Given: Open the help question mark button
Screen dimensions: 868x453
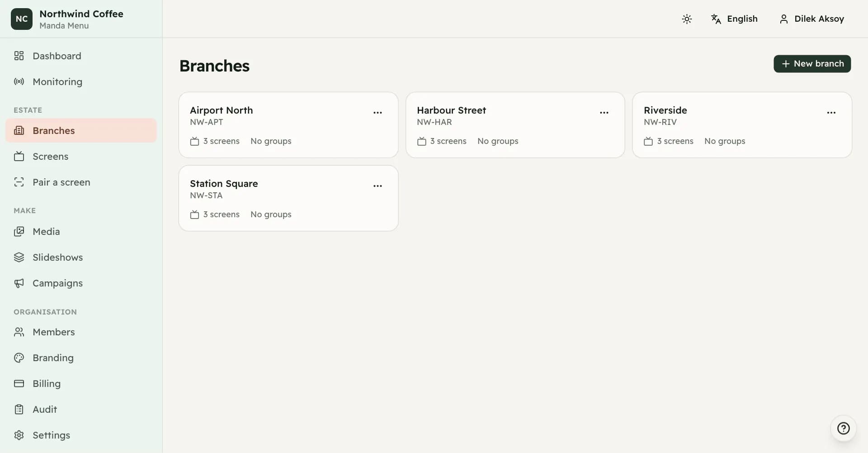Looking at the screenshot, I should point(843,428).
